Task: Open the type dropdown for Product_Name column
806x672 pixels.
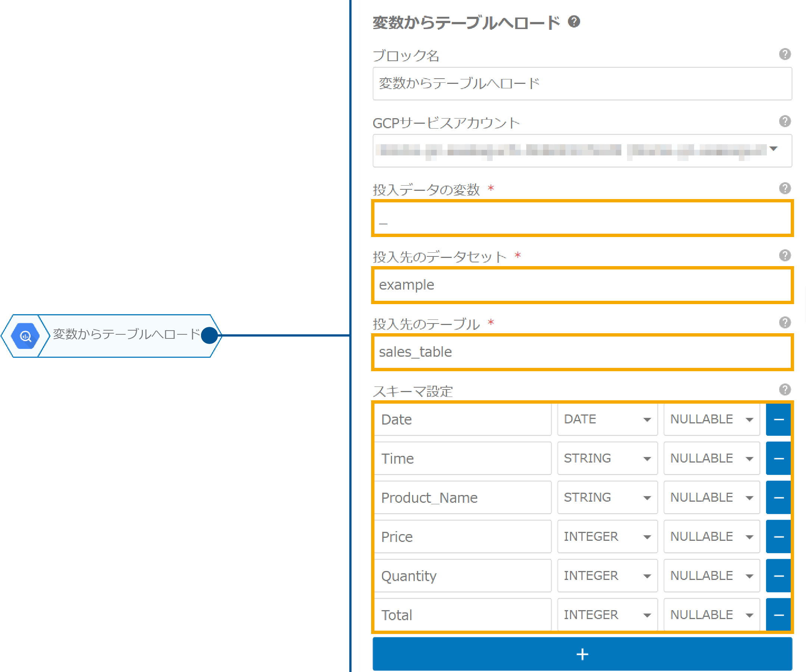Action: click(x=608, y=498)
